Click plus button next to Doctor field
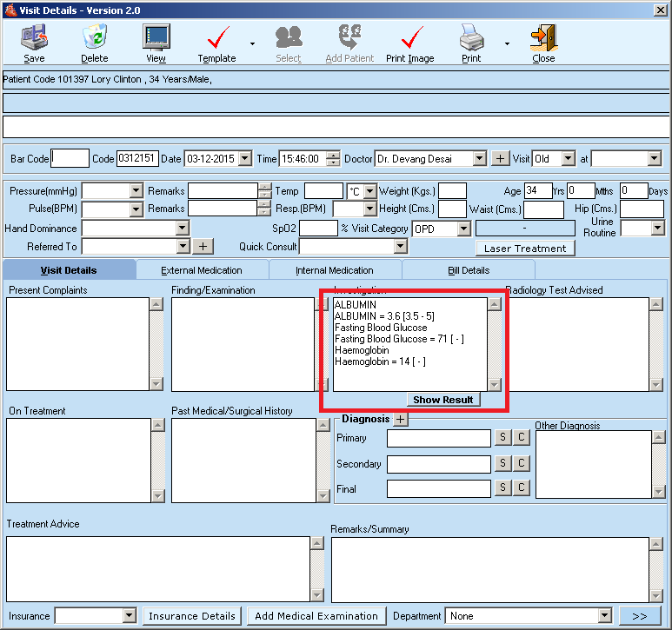 point(501,158)
